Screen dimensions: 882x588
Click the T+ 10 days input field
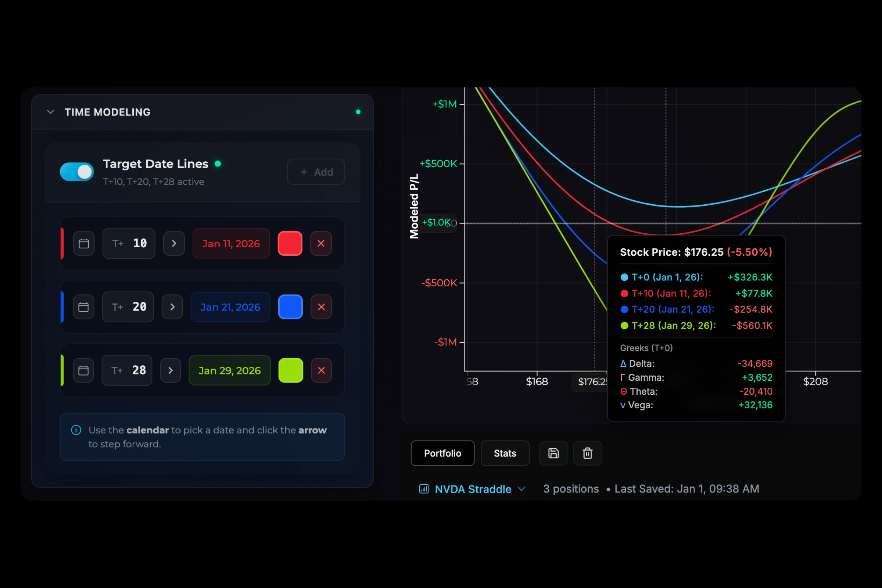pos(129,243)
